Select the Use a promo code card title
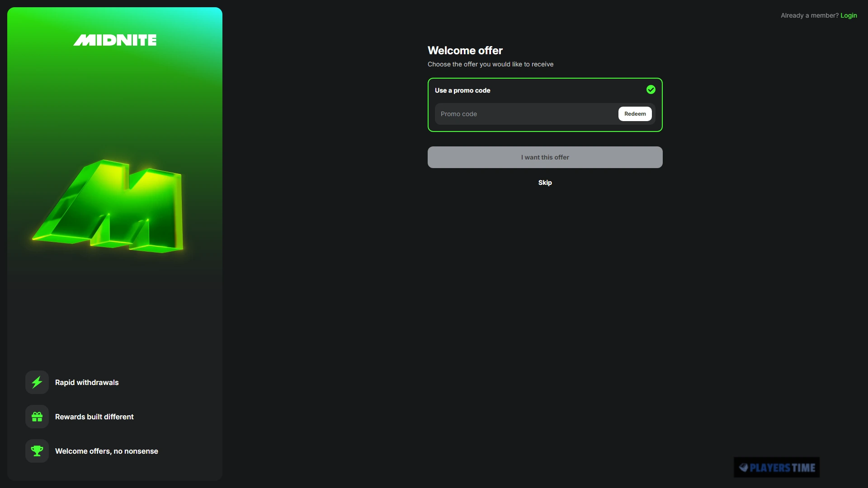 pos(462,90)
